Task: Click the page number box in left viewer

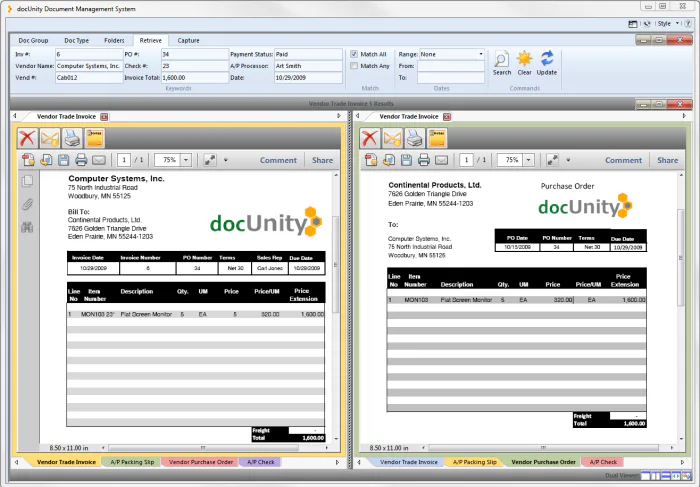Action: 124,160
